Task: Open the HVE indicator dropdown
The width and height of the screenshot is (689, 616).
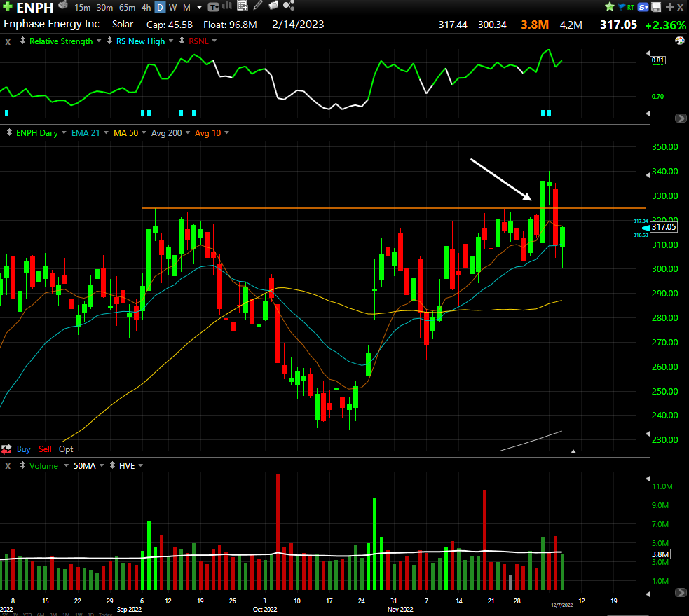Action: pyautogui.click(x=141, y=465)
